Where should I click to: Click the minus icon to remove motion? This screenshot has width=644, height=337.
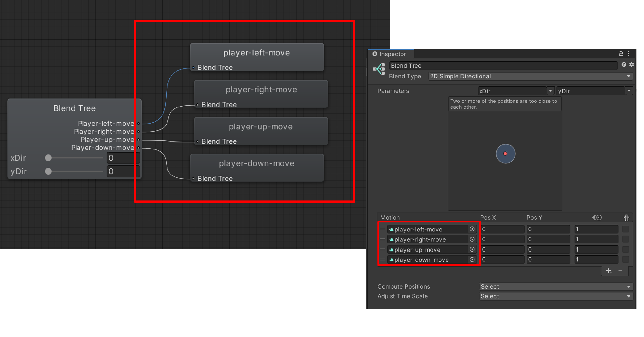pos(620,271)
